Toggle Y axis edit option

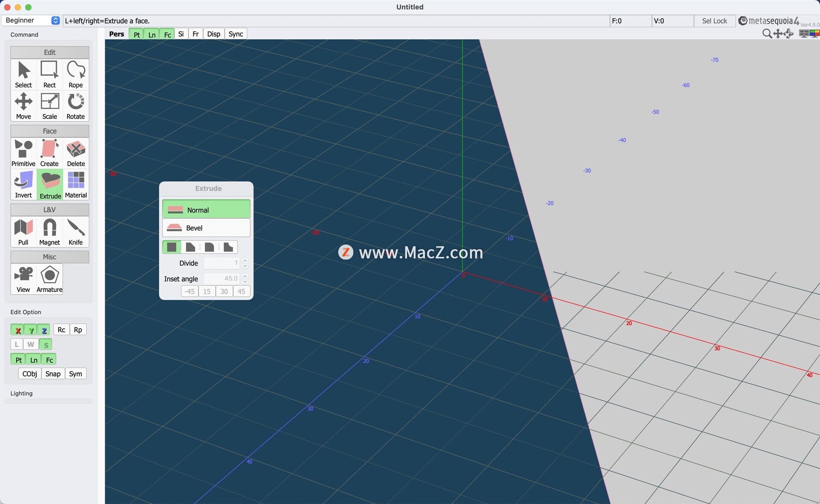(x=31, y=330)
